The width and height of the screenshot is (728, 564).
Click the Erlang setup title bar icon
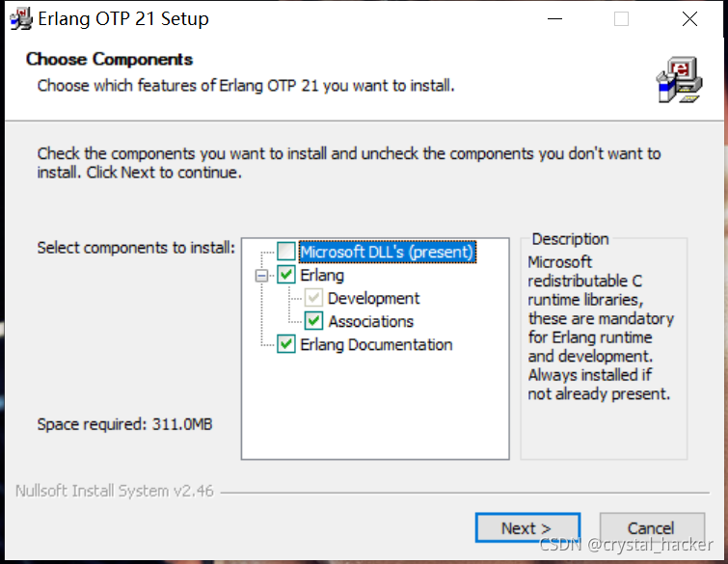pos(20,18)
